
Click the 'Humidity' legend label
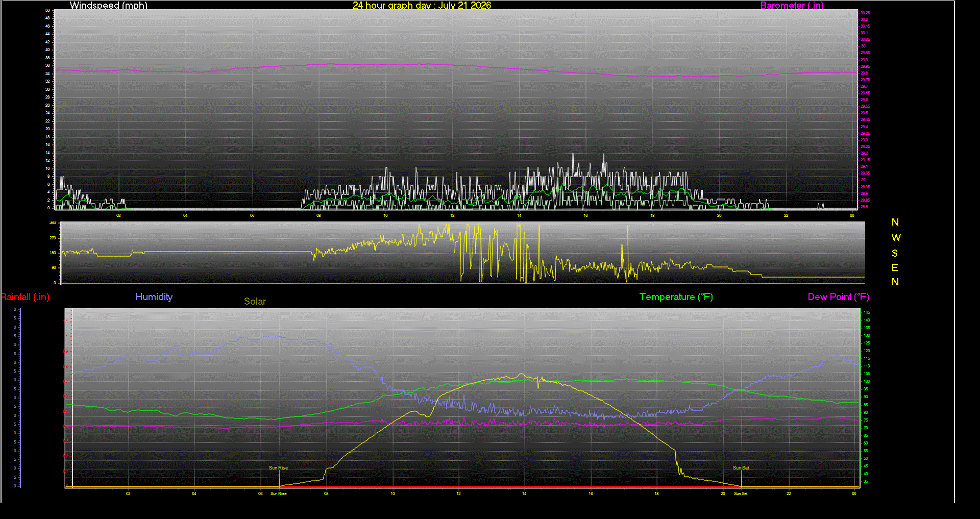point(154,296)
